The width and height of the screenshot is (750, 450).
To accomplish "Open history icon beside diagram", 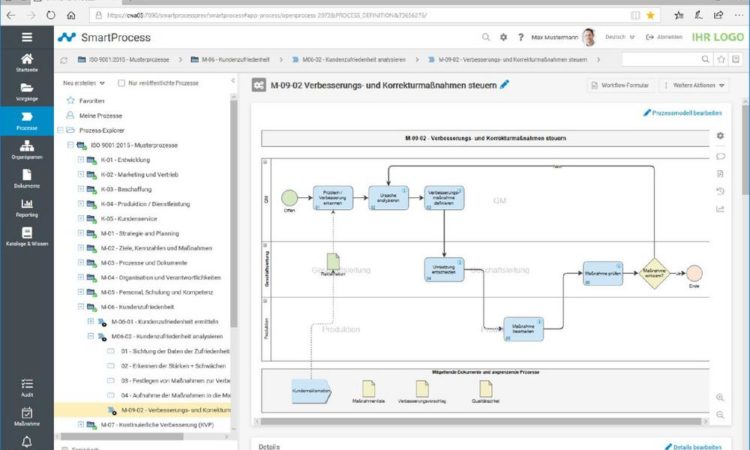I will (x=720, y=191).
